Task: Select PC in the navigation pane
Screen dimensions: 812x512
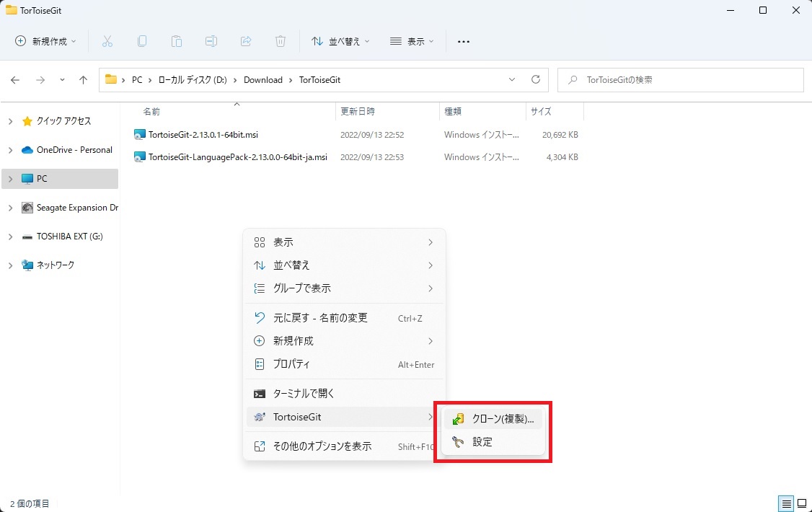Action: pos(60,179)
